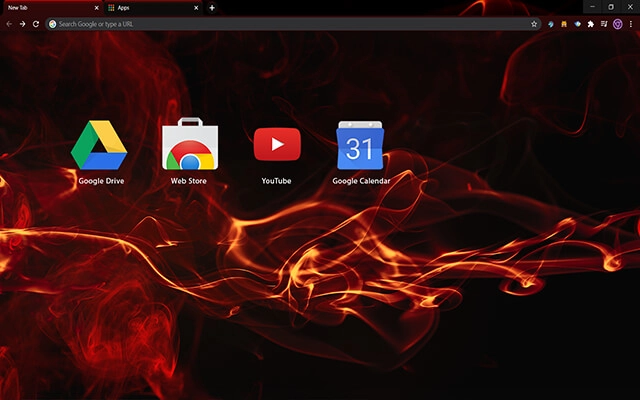Screen dimensions: 640x400
Task: Go back to the previous page
Action: pos(9,24)
